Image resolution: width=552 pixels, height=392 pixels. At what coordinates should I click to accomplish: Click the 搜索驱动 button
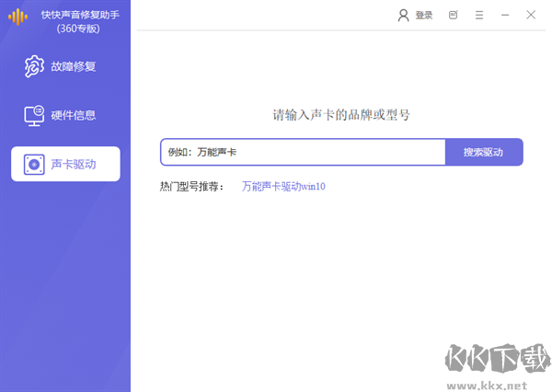(x=484, y=152)
